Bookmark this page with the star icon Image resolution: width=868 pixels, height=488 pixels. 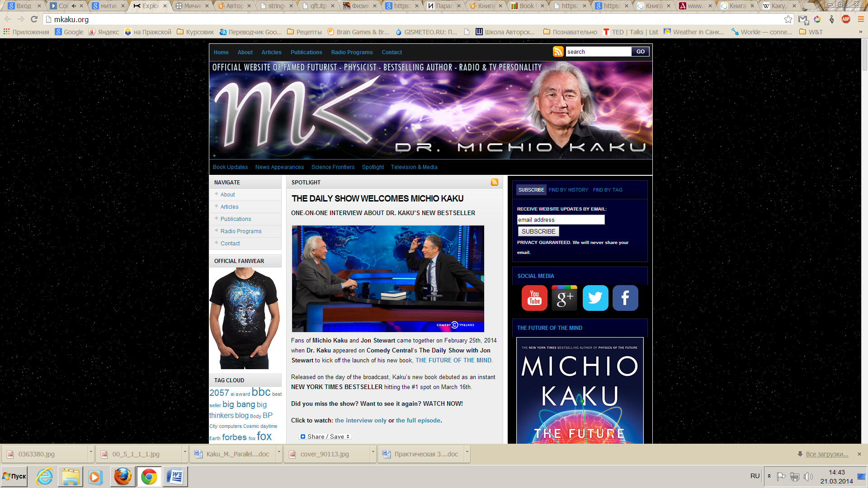[788, 19]
